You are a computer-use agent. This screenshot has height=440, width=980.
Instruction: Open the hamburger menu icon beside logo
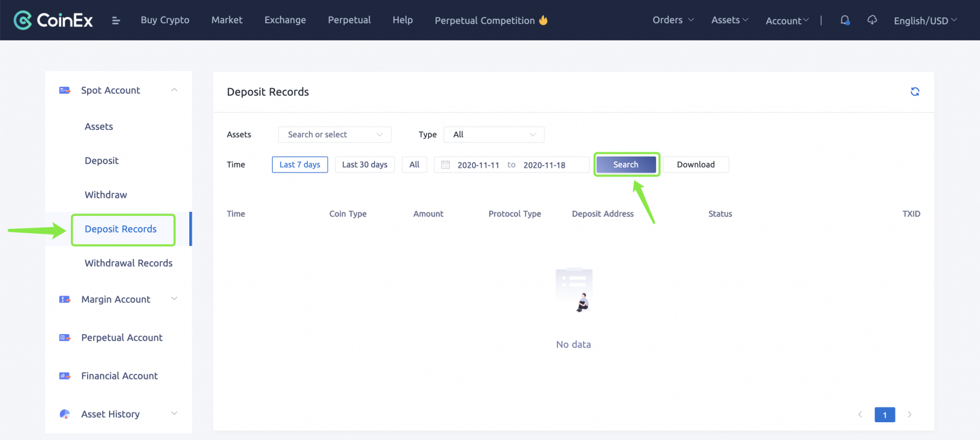116,20
